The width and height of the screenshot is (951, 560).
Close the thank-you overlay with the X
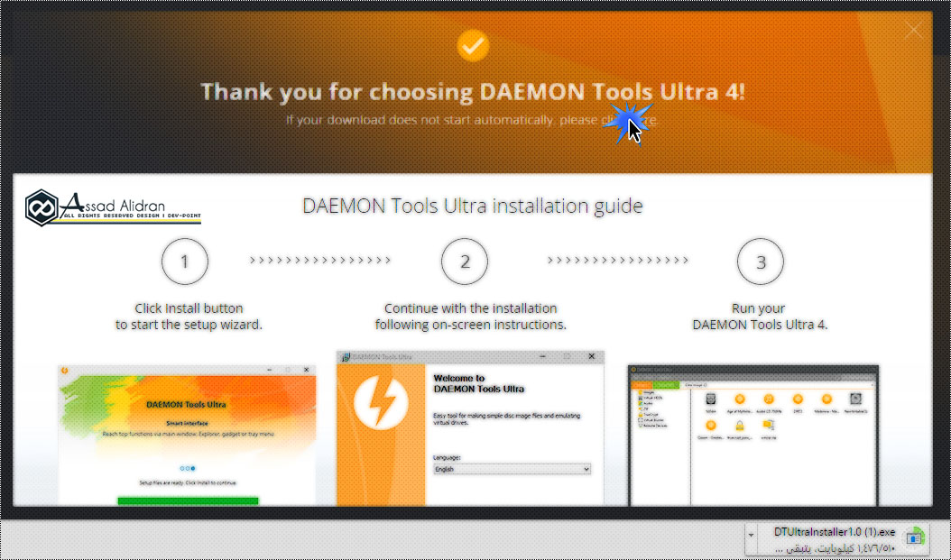click(x=913, y=30)
